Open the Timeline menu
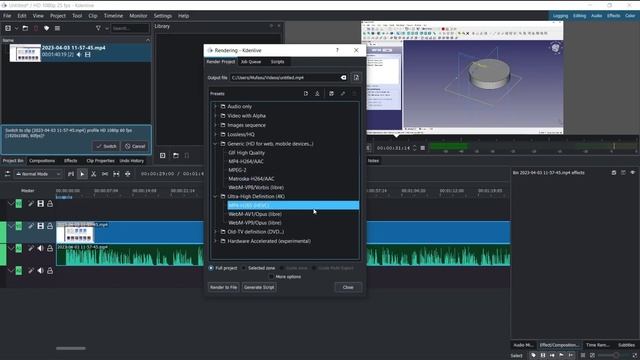 click(113, 16)
